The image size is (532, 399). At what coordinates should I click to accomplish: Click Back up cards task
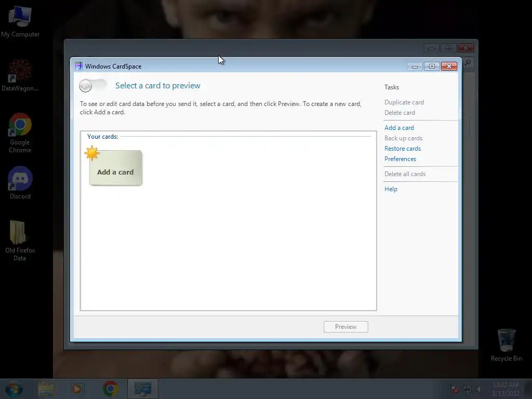tap(403, 138)
